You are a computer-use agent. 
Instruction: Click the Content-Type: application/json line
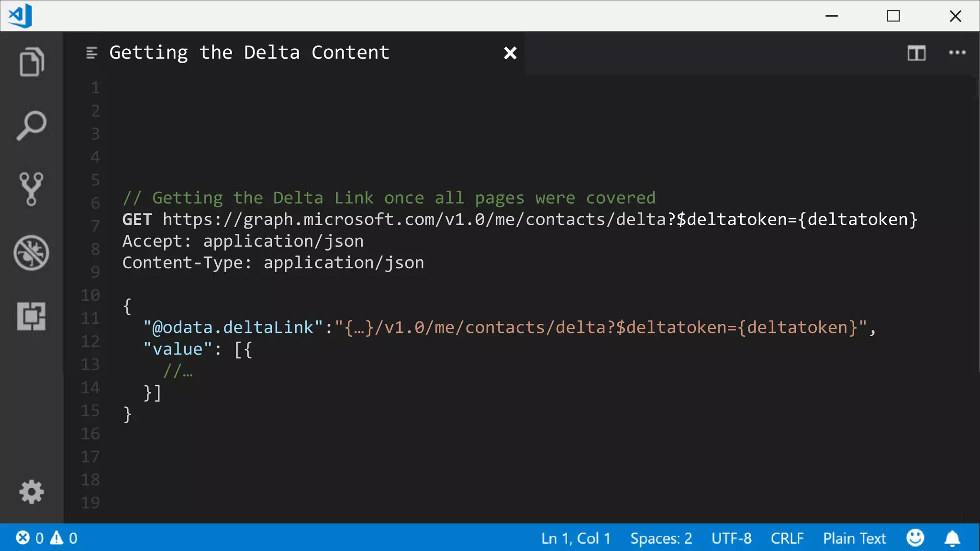273,263
